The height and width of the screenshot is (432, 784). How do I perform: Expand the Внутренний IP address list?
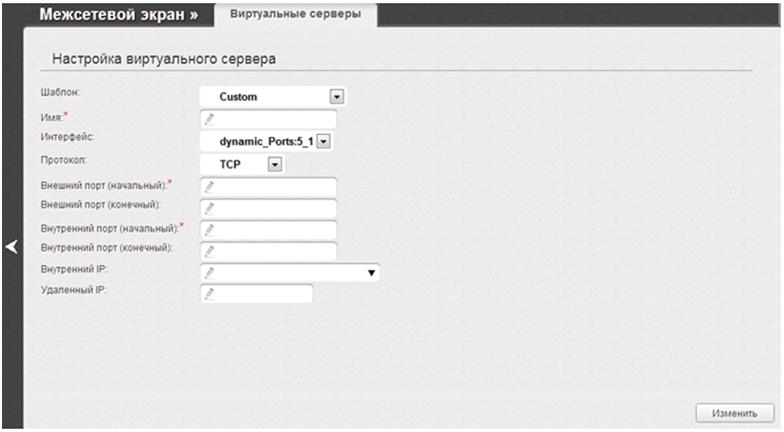coord(372,272)
